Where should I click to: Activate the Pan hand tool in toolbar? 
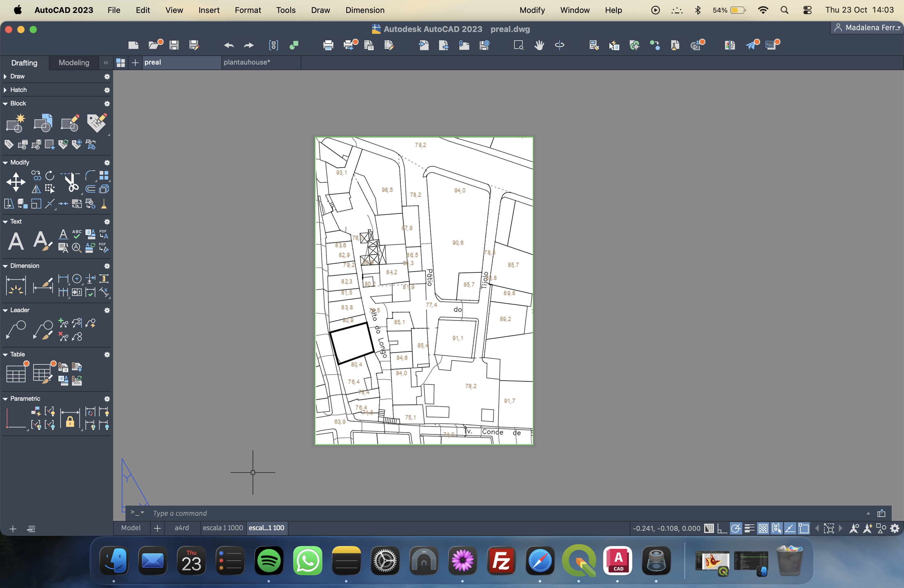(x=539, y=46)
